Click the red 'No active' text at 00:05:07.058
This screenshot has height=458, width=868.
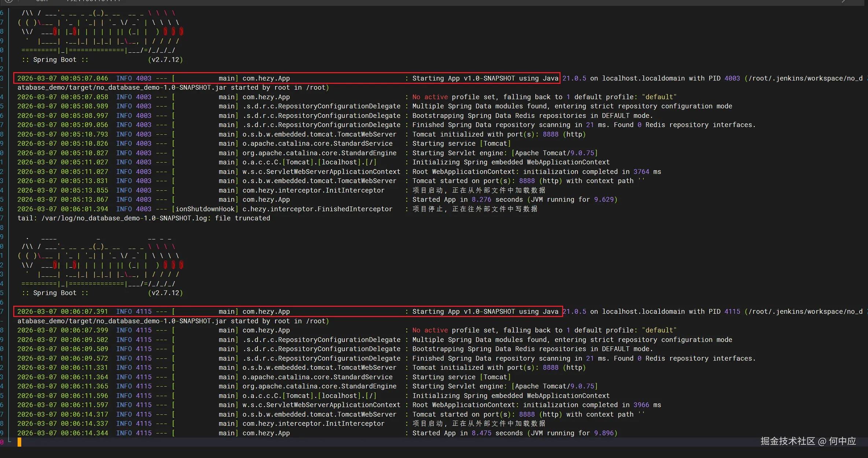[430, 97]
